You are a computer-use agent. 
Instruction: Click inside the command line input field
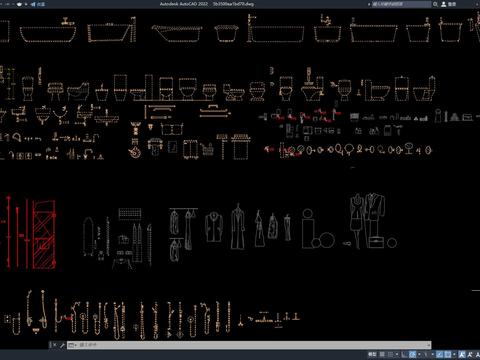pos(252,345)
